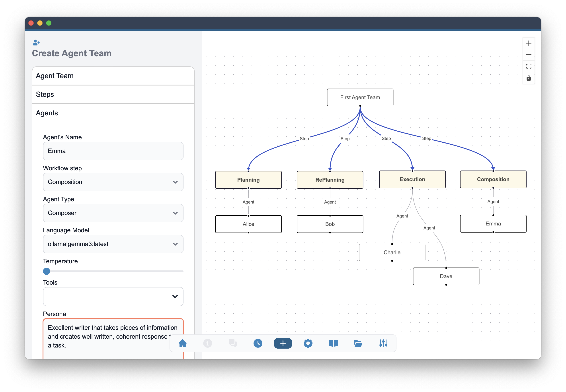Expand the Tools dropdown
The height and width of the screenshot is (392, 566).
pos(113,296)
